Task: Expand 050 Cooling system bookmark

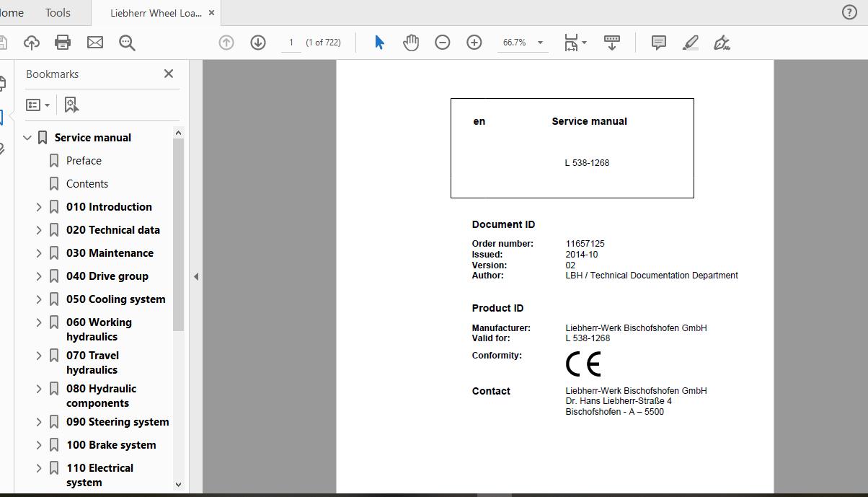Action: (39, 299)
